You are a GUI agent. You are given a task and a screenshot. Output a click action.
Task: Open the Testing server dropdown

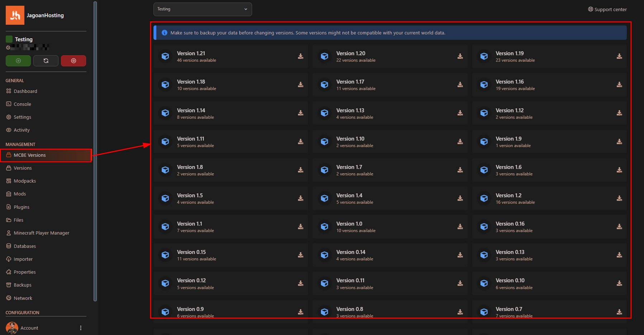(x=203, y=9)
